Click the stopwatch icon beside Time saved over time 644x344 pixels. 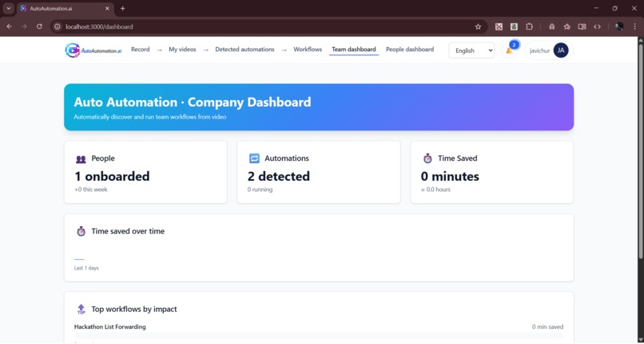pos(81,231)
